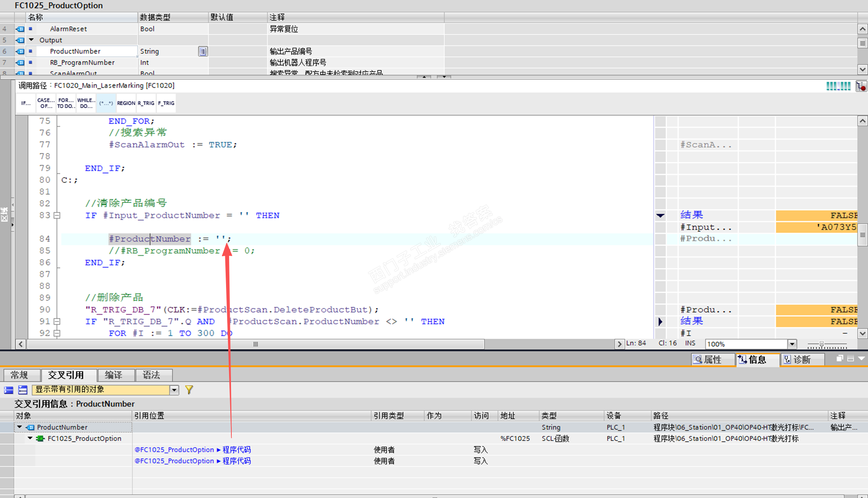Screen dimensions: 868x498
Task: Open the cross-reference display filter dropdown
Action: tap(174, 390)
